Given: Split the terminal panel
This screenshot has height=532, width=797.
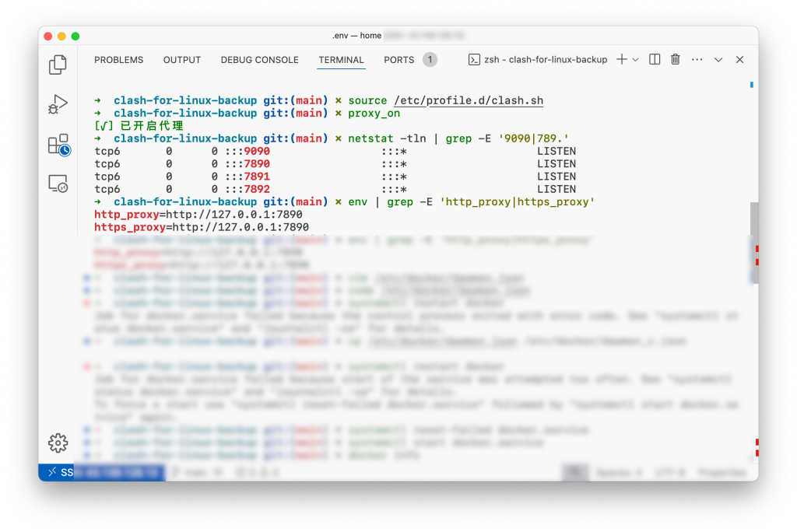Looking at the screenshot, I should click(x=655, y=60).
